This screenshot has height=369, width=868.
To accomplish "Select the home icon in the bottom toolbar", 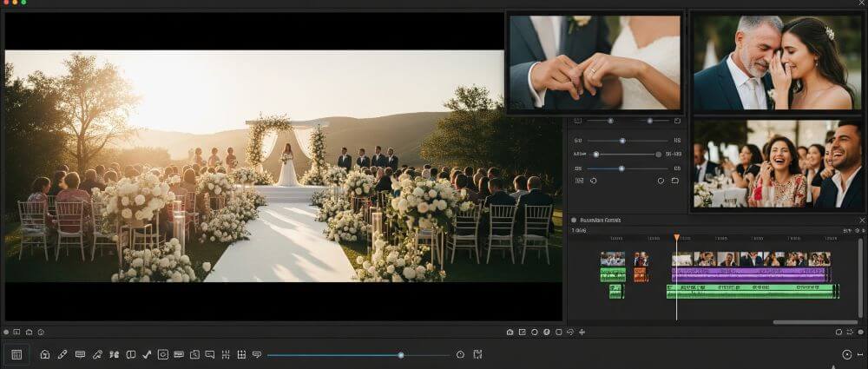I will pyautogui.click(x=45, y=354).
